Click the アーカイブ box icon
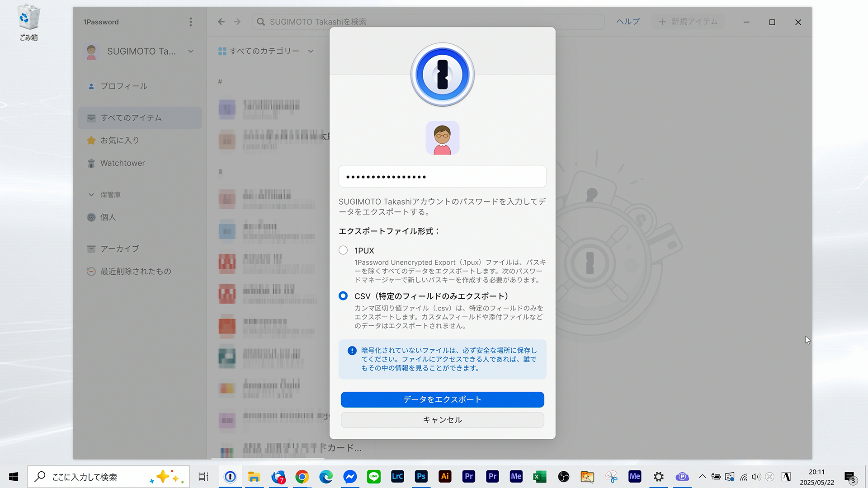 pos(91,249)
